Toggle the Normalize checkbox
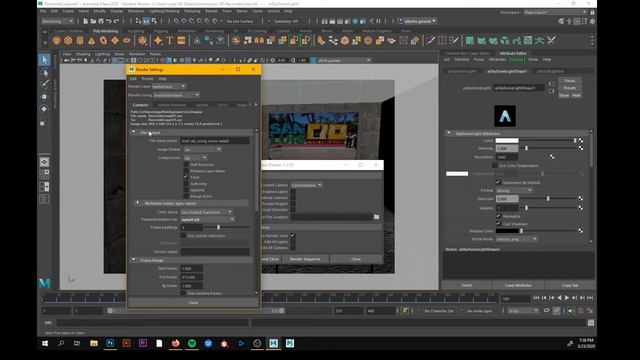Image resolution: width=640 pixels, height=360 pixels. [498, 216]
